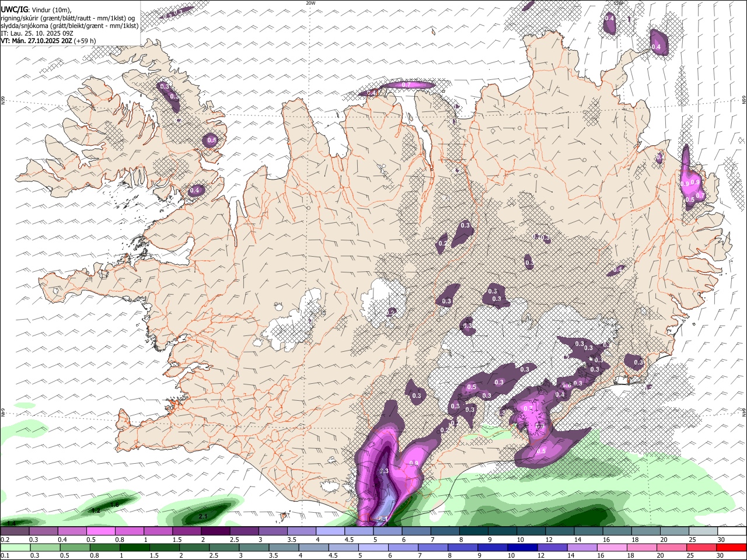Select the pink '18' swatch in the lower rain scale
The image size is (747, 560).
click(641, 548)
